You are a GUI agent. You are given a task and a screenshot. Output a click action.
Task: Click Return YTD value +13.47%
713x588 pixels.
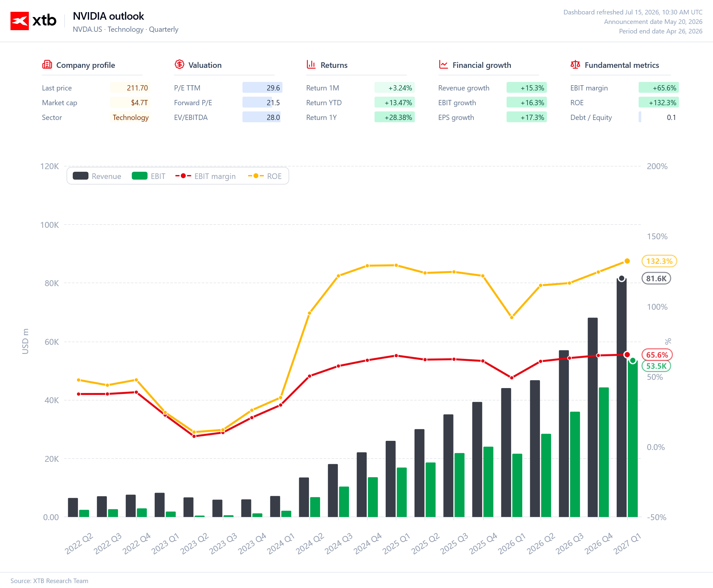point(395,103)
